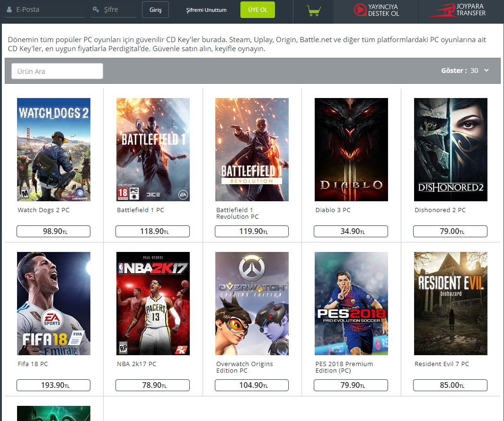Open the Şifremi Unuttum link
Screen dimensions: 504x421
pos(206,10)
